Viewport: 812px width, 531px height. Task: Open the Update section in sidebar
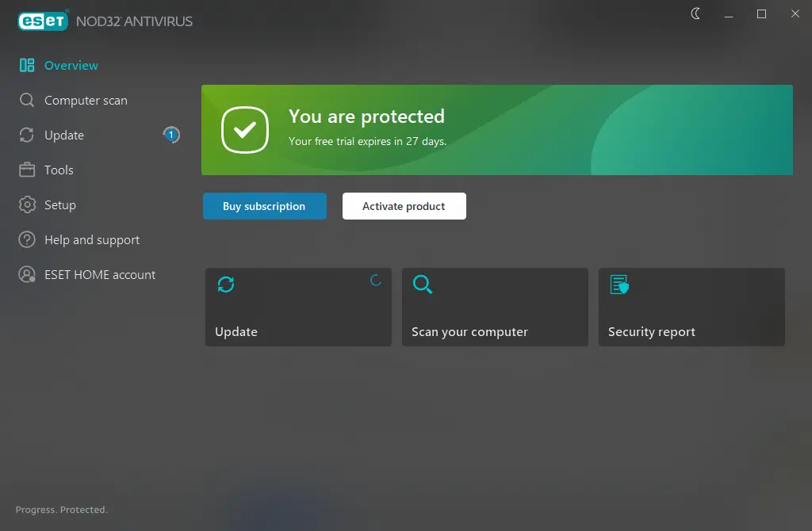point(64,135)
